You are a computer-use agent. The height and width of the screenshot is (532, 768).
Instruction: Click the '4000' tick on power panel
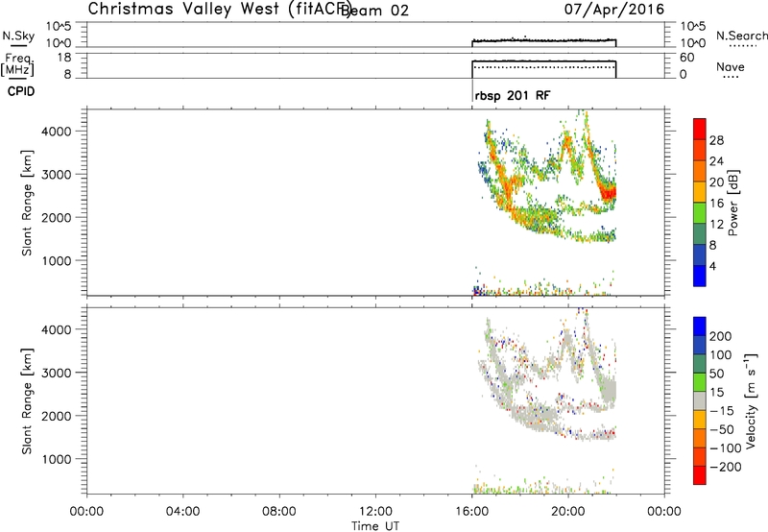point(57,132)
